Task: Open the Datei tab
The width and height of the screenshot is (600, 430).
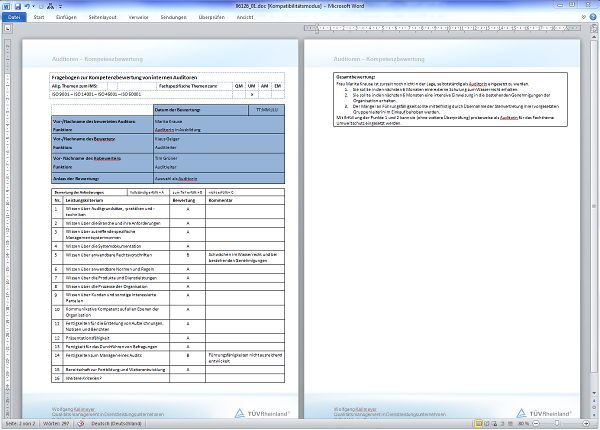Action: pyautogui.click(x=15, y=18)
